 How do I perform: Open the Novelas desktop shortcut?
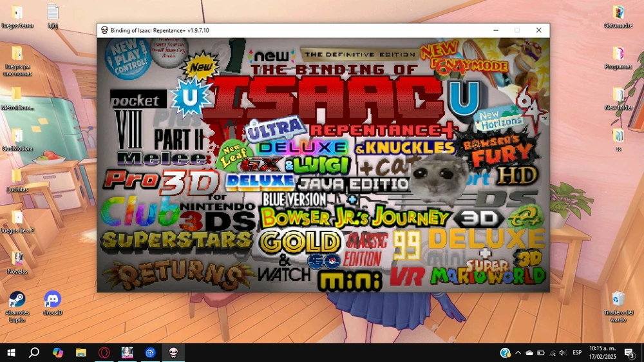click(x=17, y=258)
